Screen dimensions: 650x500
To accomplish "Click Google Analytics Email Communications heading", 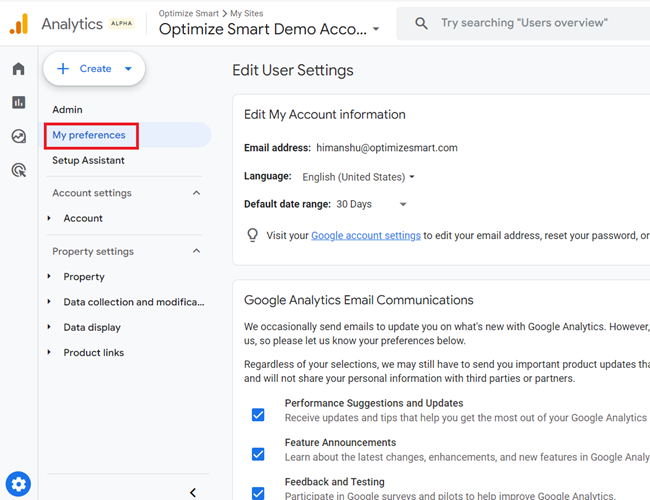I will point(359,300).
